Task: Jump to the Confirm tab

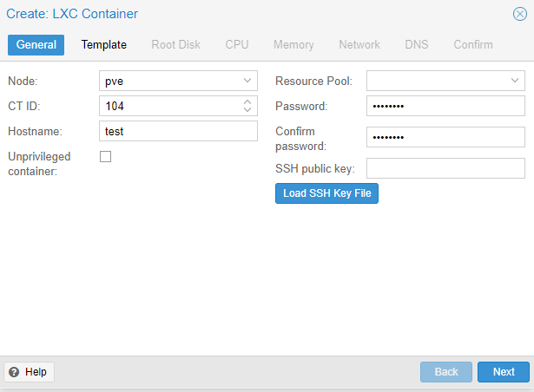Action: point(473,44)
